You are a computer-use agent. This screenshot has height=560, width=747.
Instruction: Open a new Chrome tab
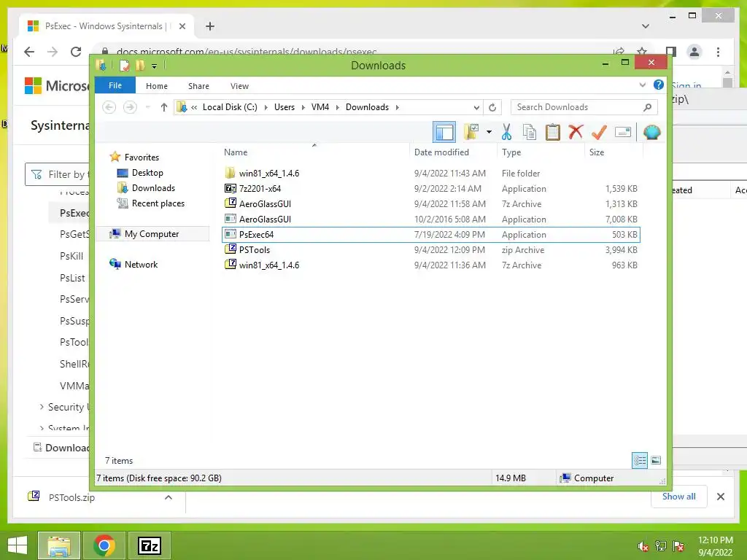(x=209, y=26)
